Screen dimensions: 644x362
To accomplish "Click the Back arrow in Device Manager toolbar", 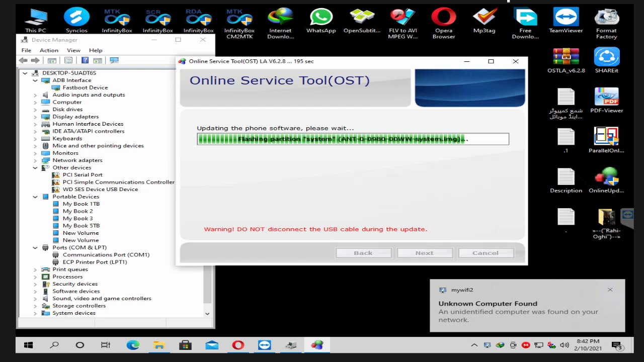I will tap(23, 60).
